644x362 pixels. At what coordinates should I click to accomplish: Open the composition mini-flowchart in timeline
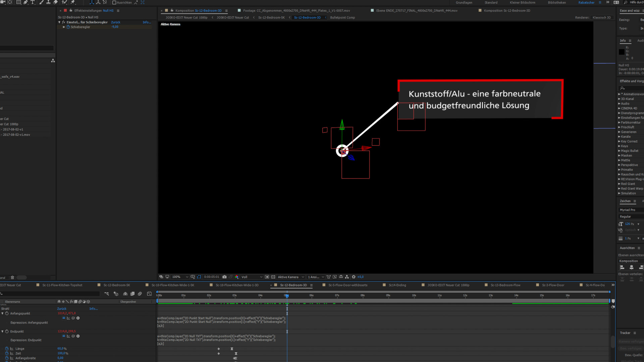click(x=106, y=294)
